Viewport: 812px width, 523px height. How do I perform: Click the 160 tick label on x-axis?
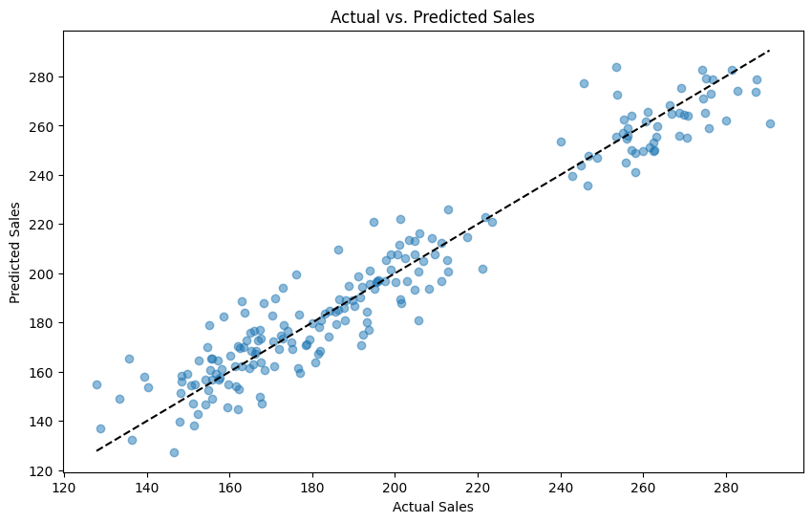229,486
